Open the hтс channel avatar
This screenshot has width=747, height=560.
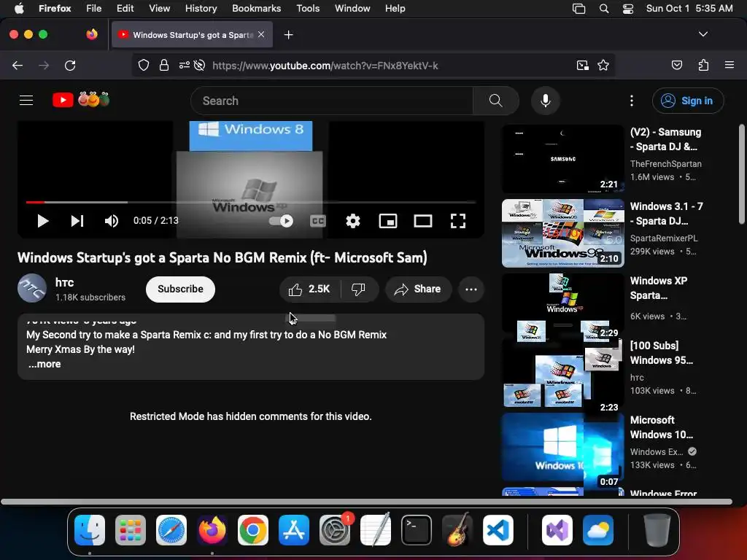(32, 288)
